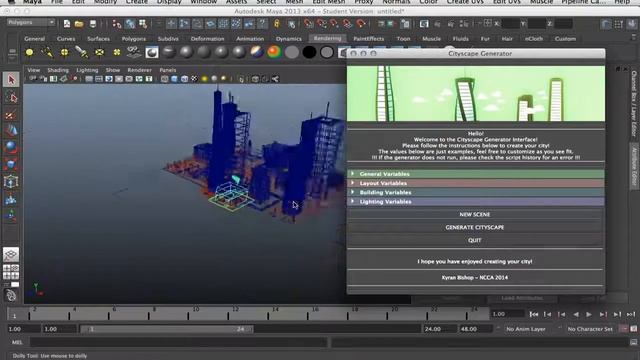Activate the Move tool cone icon
The image size is (640, 360).
11,131
